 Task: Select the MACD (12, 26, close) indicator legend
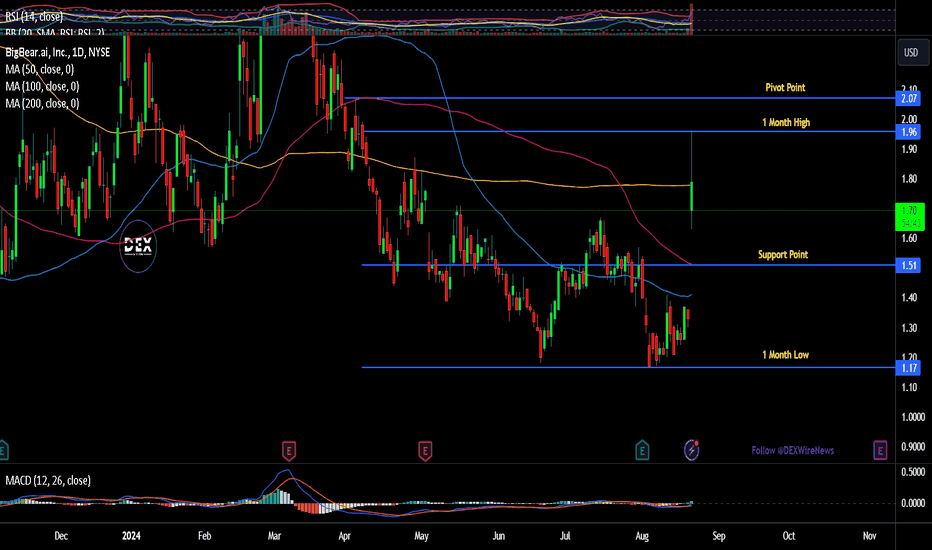pos(48,480)
